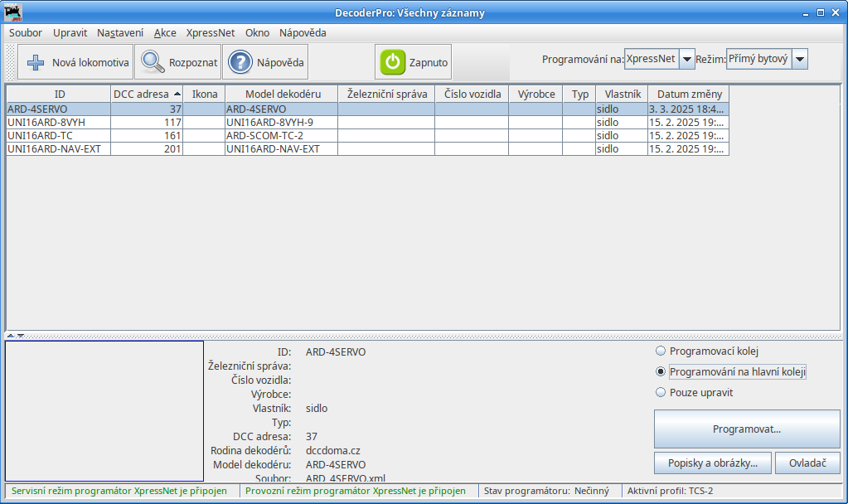Viewport: 848px width, 504px height.
Task: Select Programování na hlavní koleji option
Action: click(x=661, y=372)
